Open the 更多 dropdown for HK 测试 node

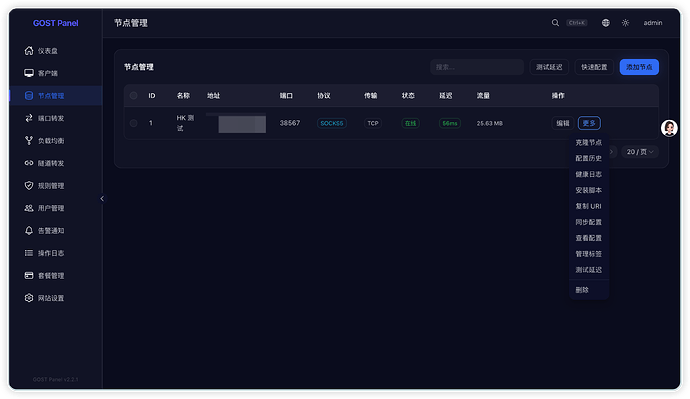(589, 123)
